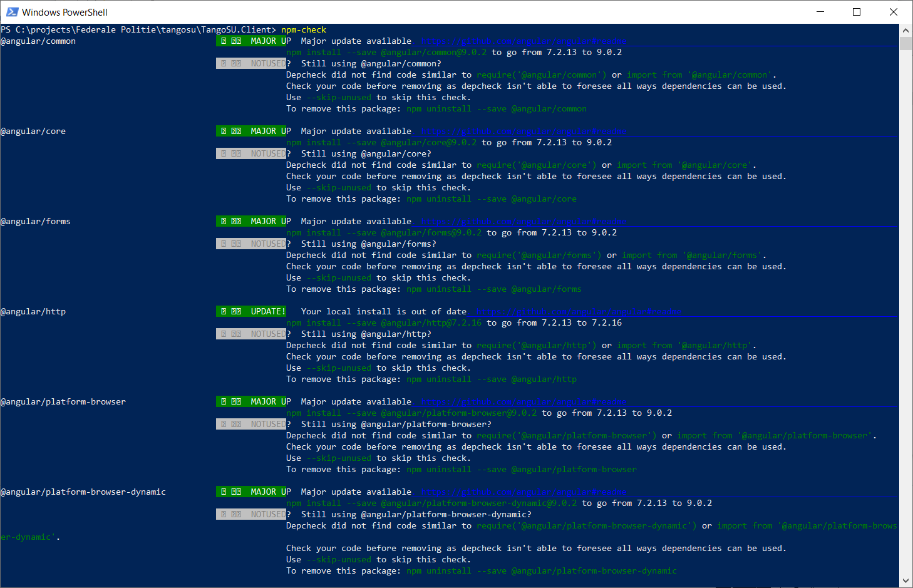Open the GitHub link for @angular/platform-browser-dynamic
Viewport: 913px width, 588px height.
524,492
